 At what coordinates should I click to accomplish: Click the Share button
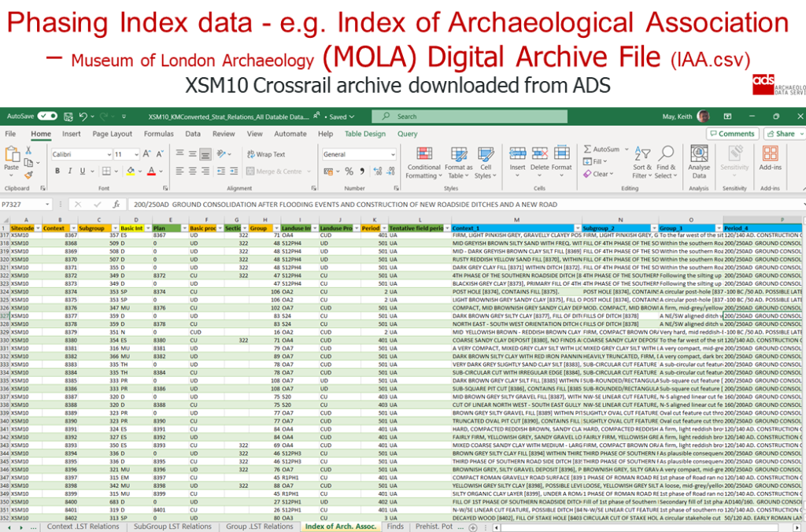[784, 133]
